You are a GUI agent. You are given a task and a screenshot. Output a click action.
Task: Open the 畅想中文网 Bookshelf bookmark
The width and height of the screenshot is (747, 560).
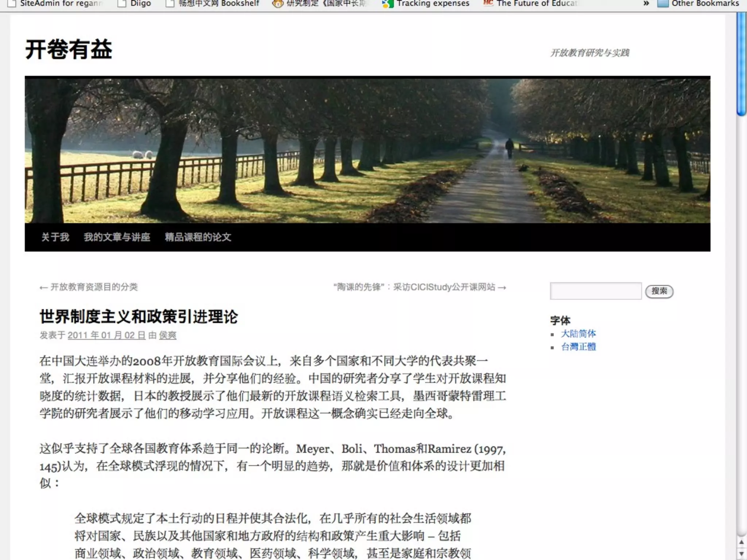[x=218, y=4]
